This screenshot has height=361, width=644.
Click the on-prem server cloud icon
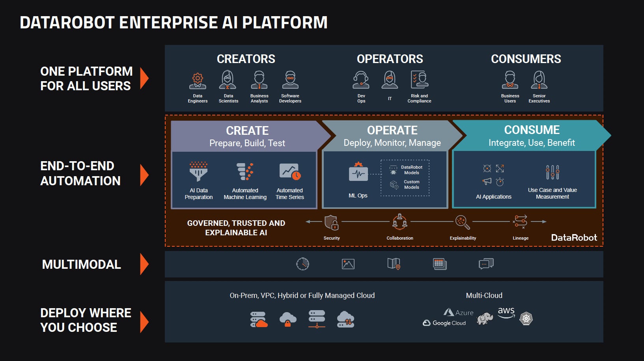(259, 320)
